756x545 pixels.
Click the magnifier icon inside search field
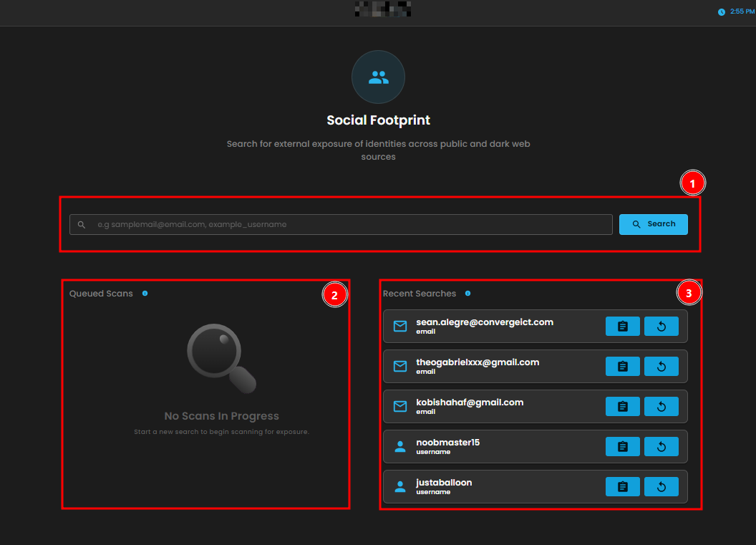(82, 225)
